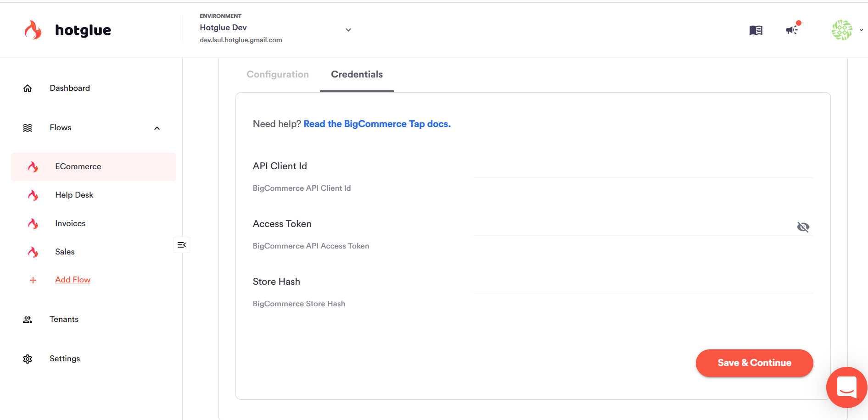
Task: Open the user account menu arrow
Action: pos(861,30)
